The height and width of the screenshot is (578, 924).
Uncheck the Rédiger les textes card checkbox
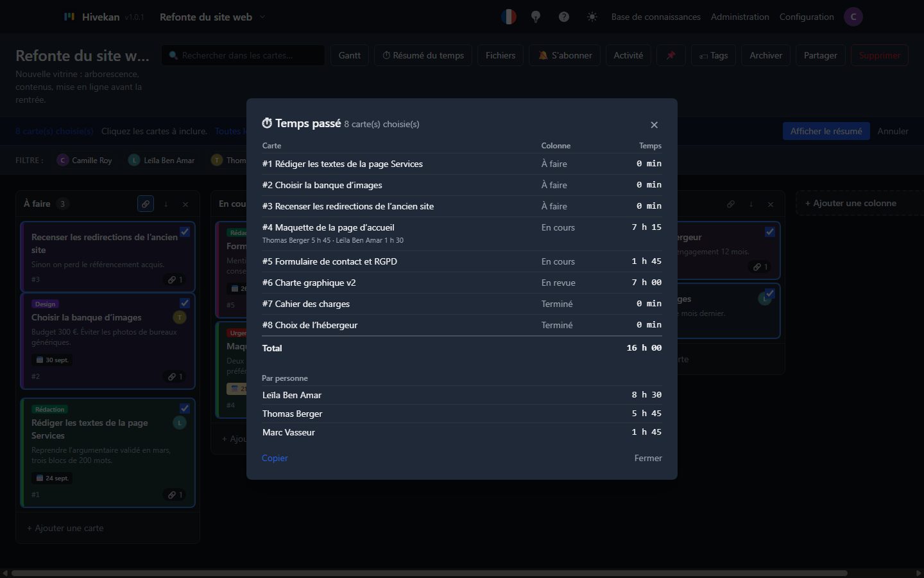tap(185, 408)
